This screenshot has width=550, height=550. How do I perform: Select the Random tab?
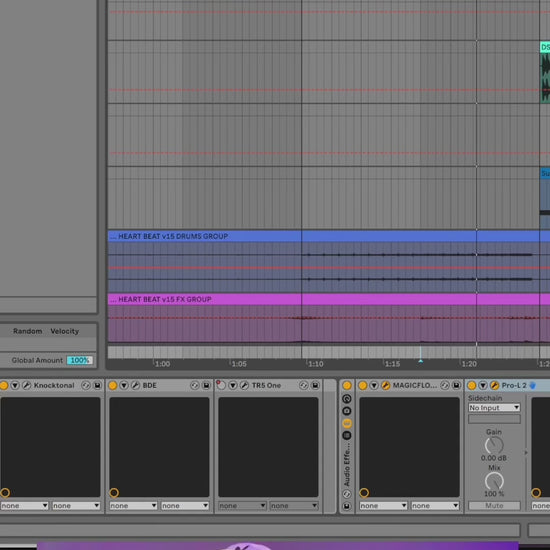point(27,331)
